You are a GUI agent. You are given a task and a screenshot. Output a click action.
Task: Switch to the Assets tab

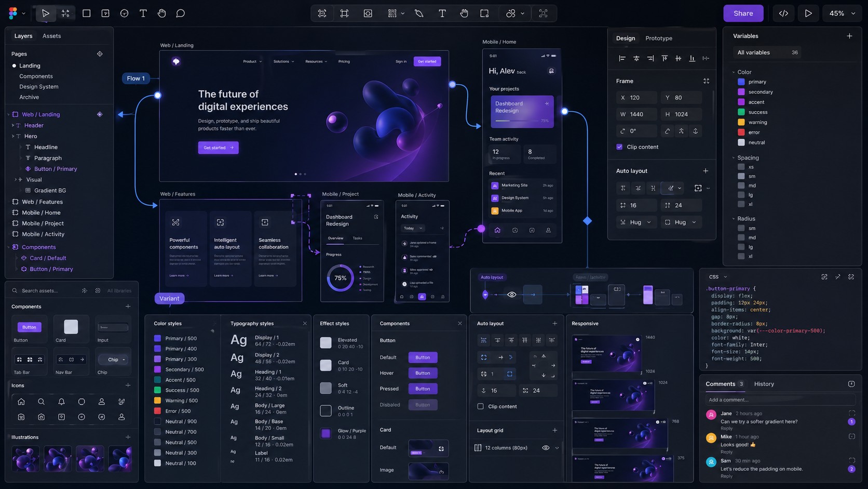(51, 36)
